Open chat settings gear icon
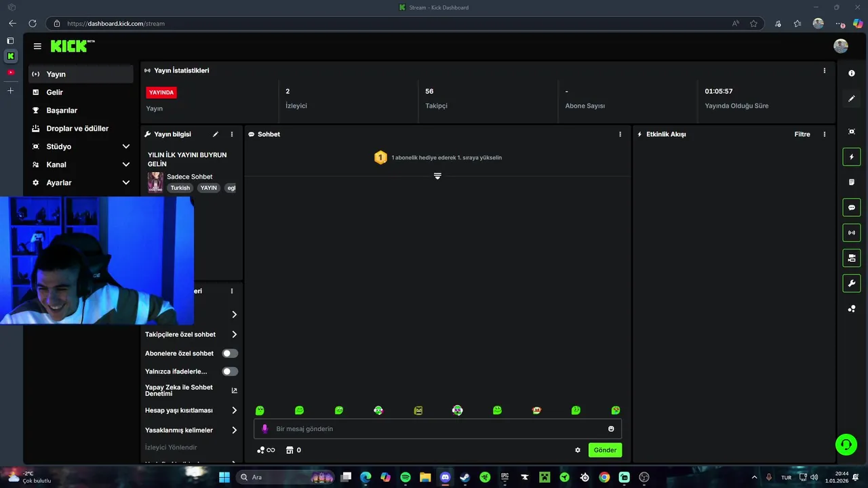The width and height of the screenshot is (868, 488). click(578, 450)
